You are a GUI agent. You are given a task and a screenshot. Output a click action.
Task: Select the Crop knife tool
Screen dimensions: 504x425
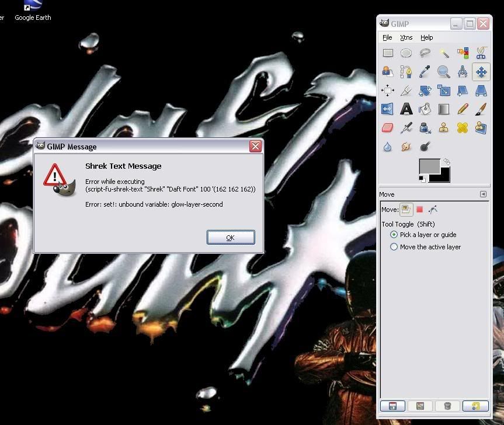[x=406, y=90]
